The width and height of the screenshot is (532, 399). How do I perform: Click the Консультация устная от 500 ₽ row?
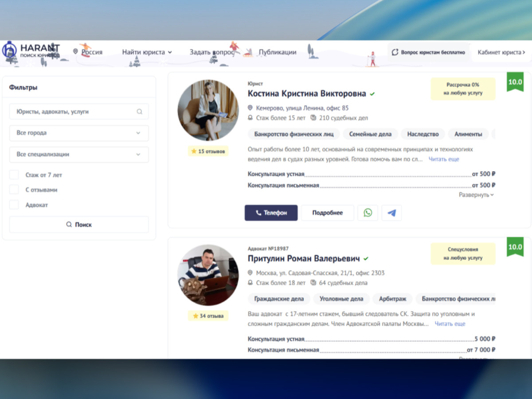point(372,174)
